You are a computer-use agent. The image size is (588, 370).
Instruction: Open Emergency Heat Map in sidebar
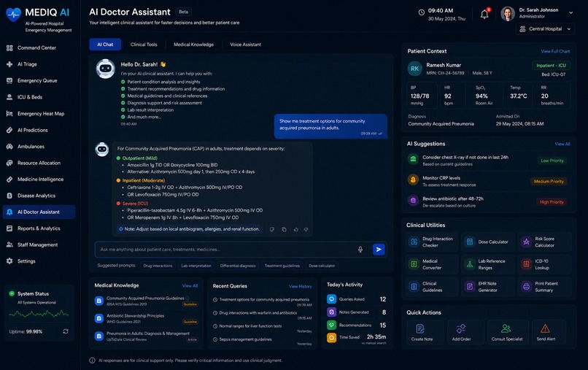(x=39, y=114)
